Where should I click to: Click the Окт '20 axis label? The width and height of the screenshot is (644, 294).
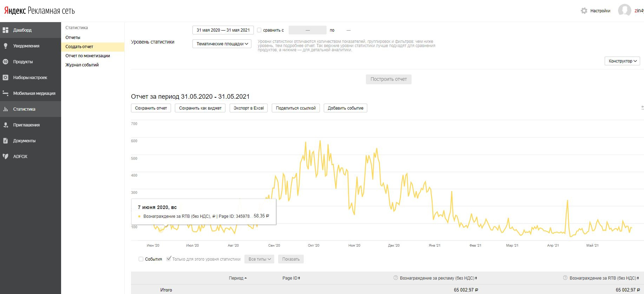[314, 246]
